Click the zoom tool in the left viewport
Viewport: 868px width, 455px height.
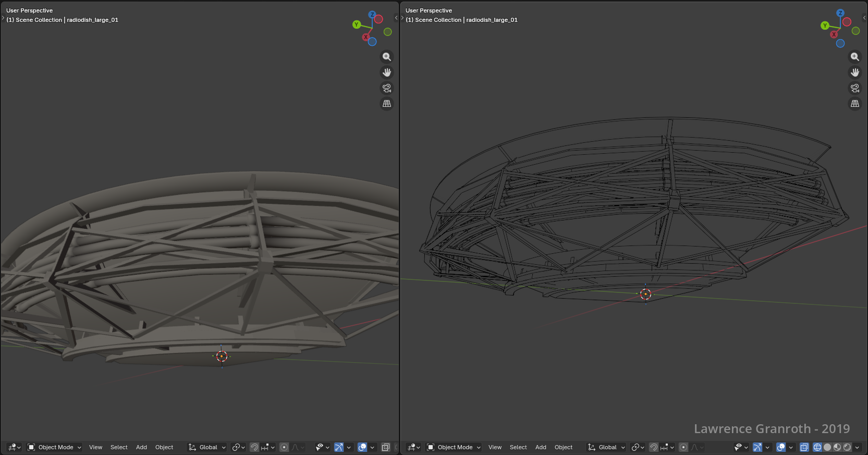coord(386,57)
